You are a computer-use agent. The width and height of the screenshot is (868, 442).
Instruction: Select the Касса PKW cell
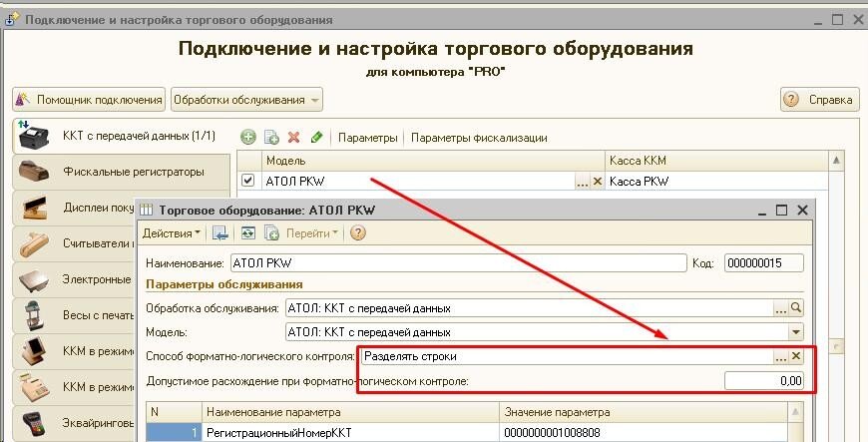coord(716,182)
